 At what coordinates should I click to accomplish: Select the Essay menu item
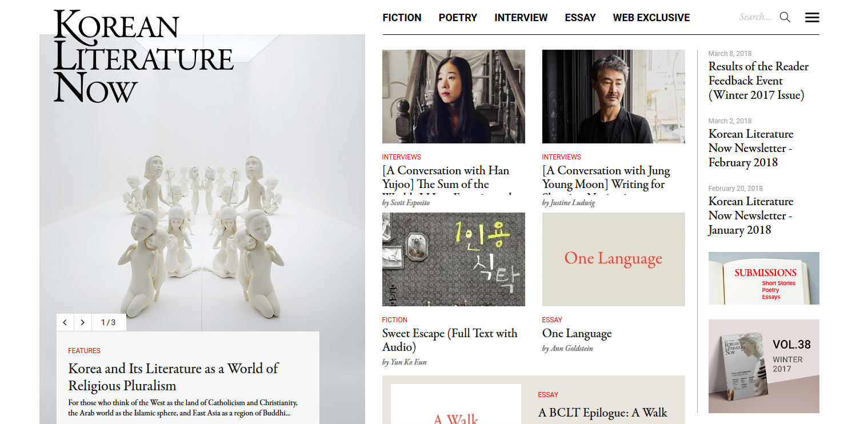pos(580,18)
